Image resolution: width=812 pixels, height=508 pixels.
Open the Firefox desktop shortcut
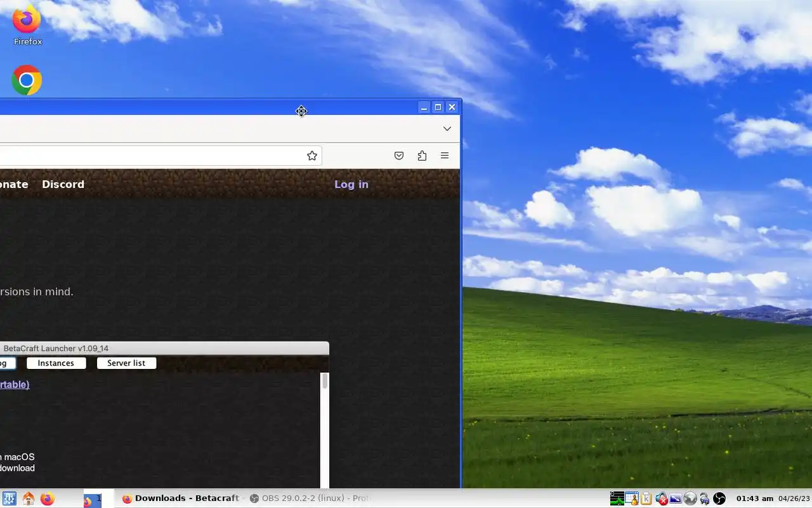click(27, 25)
